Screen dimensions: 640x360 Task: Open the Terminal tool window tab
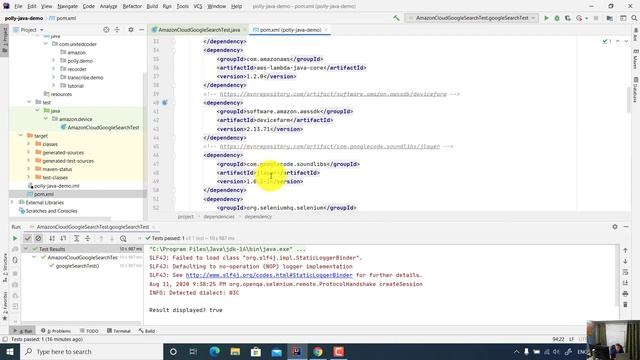tap(119, 331)
